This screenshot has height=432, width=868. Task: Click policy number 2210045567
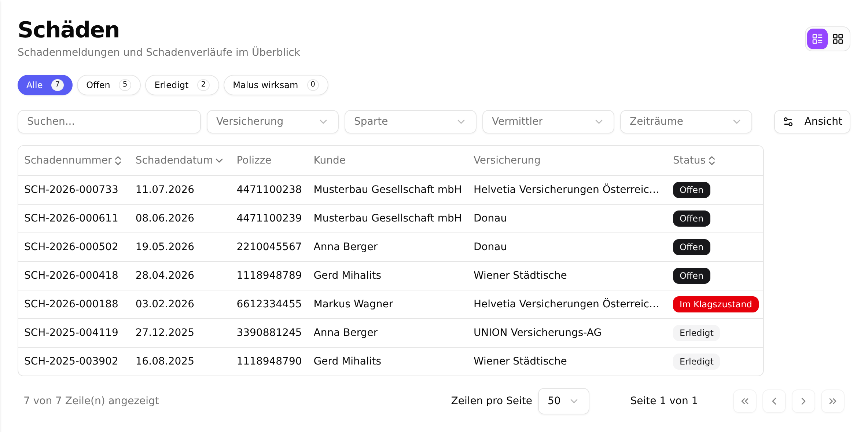click(269, 247)
